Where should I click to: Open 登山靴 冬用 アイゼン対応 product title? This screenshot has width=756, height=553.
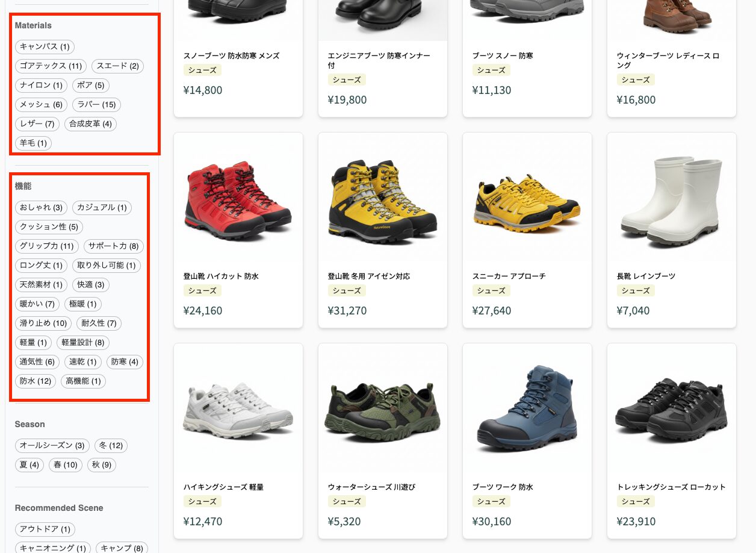[x=369, y=276]
